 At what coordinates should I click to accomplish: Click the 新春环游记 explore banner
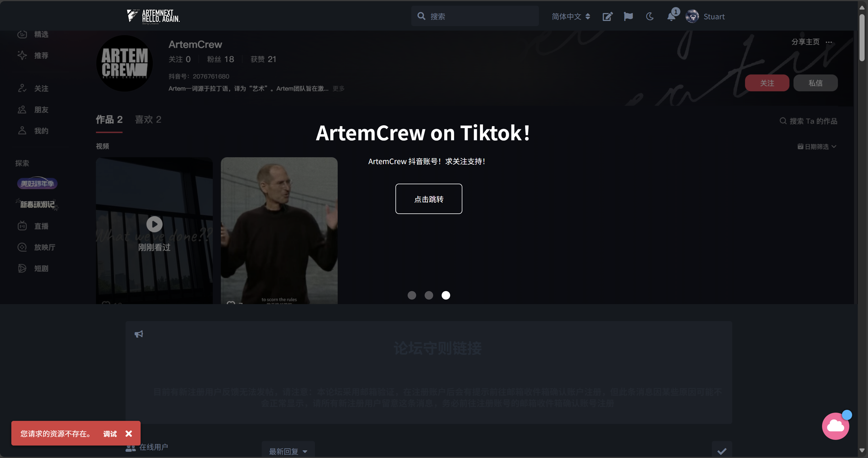(x=37, y=204)
